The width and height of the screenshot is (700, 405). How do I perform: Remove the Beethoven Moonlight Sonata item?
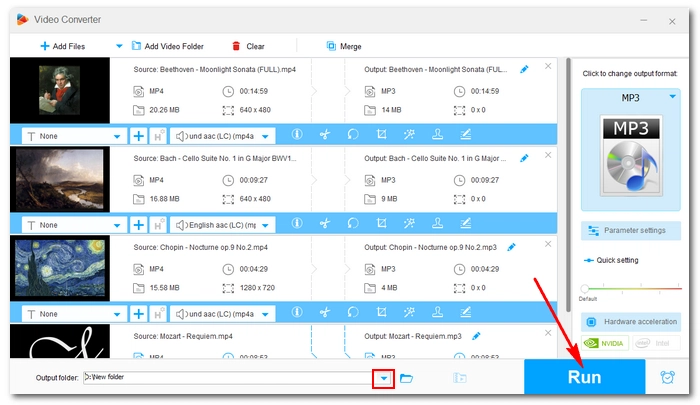[548, 66]
